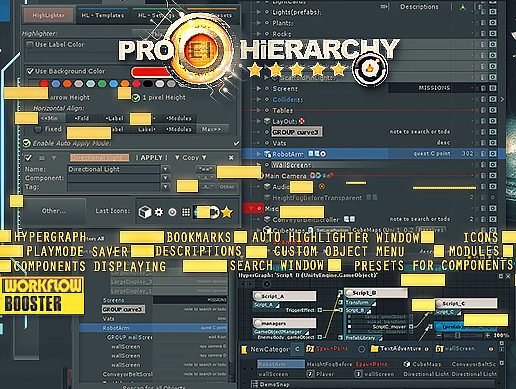Click the orange circle icon in Audio row
516x389 pixels.
pyautogui.click(x=322, y=186)
